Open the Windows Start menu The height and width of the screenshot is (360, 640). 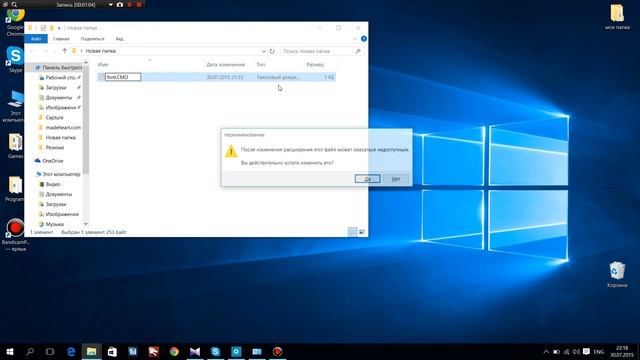(x=10, y=351)
